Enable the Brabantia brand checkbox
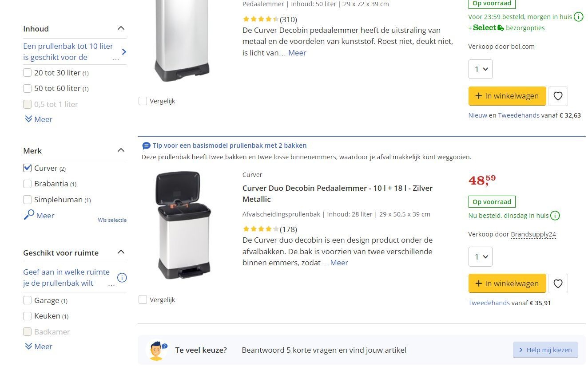This screenshot has height=370, width=588. coord(28,184)
